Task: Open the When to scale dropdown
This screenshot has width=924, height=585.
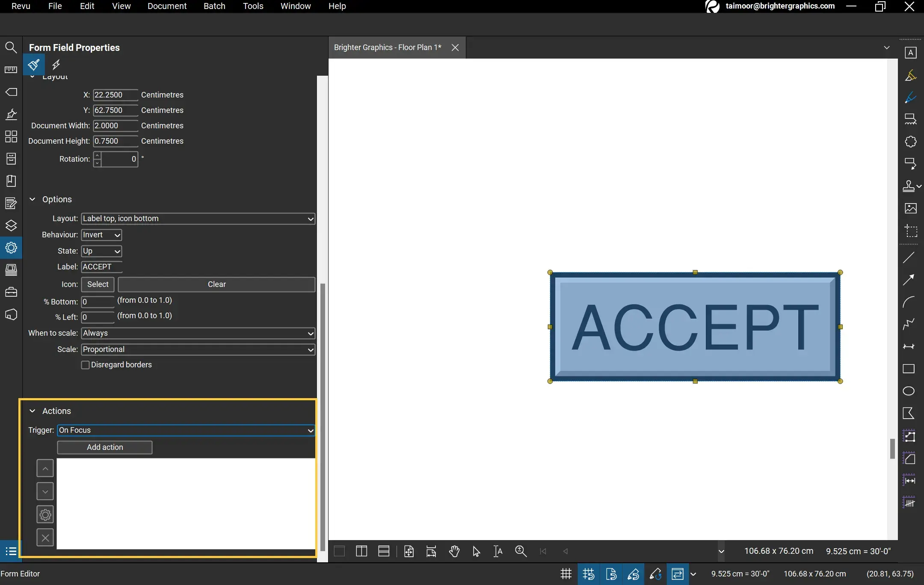Action: pyautogui.click(x=198, y=333)
